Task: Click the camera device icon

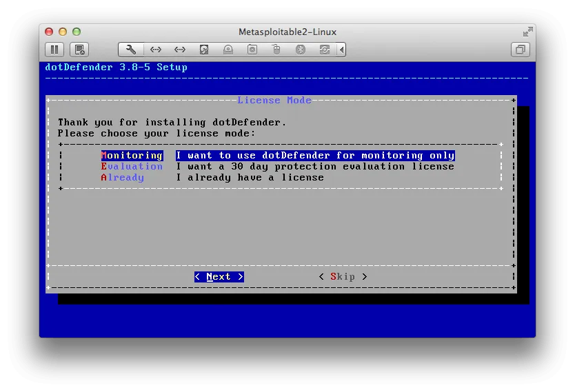Action: pos(252,50)
